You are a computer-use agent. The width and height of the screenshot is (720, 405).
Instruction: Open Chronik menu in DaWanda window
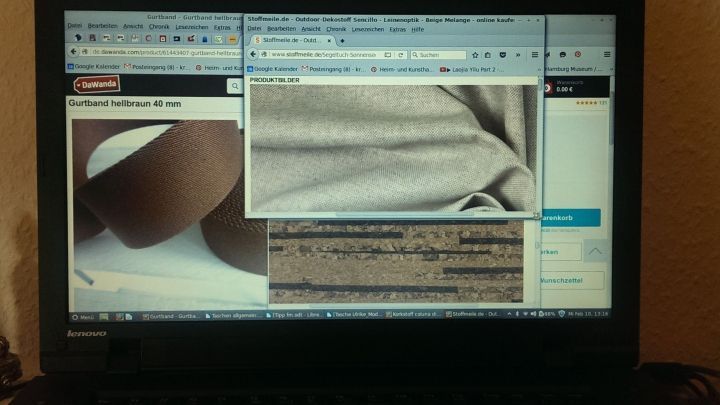click(159, 27)
